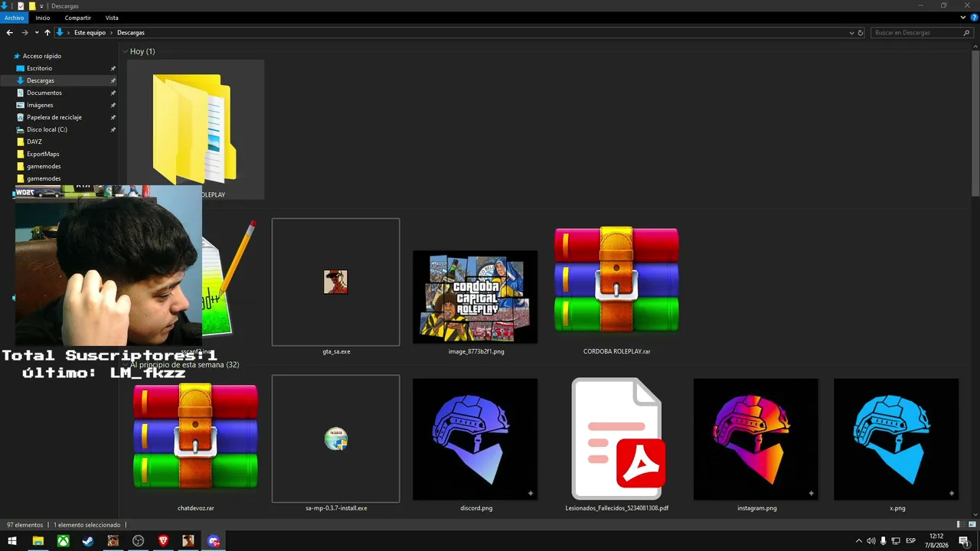Click the microphone icon in the system tray

click(x=883, y=541)
